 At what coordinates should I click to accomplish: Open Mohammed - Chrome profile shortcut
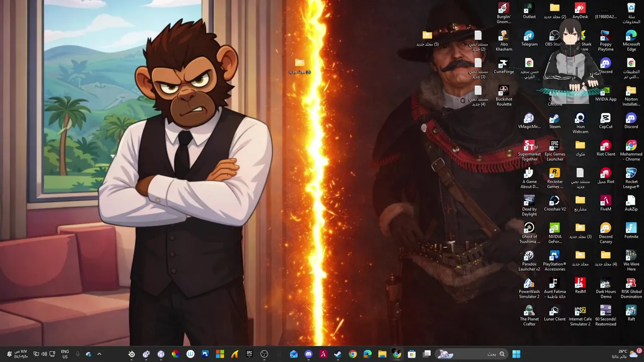[631, 151]
